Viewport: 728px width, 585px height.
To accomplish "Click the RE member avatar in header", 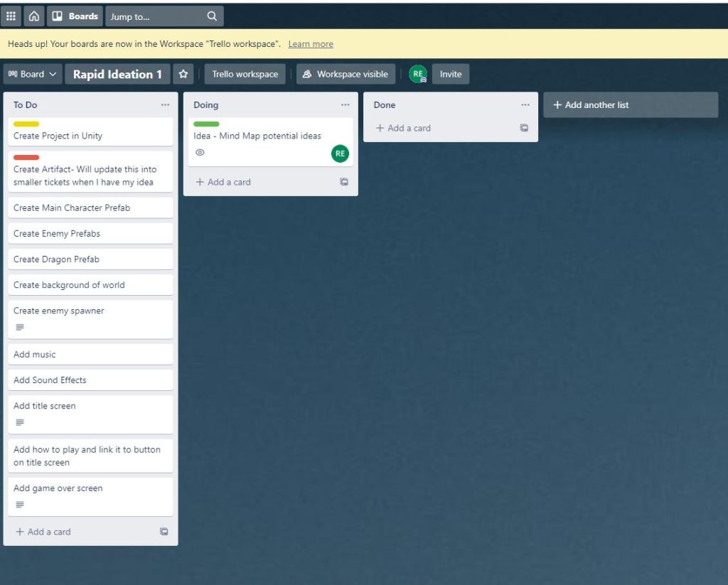I will (x=418, y=74).
